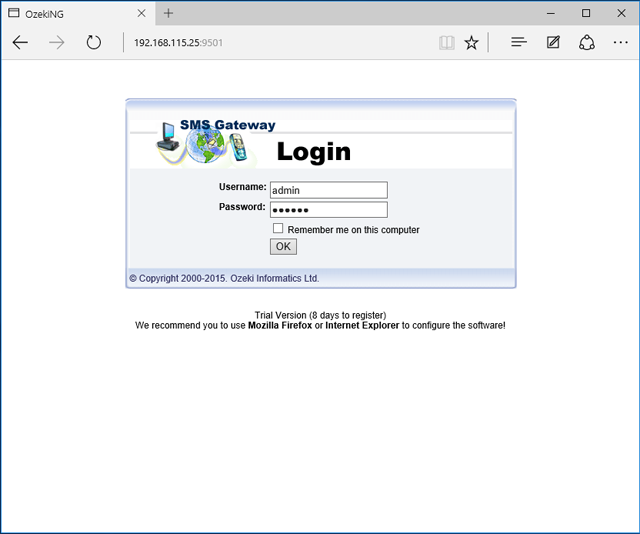640x534 pixels.
Task: Click the Trial Version notice text
Action: pyautogui.click(x=320, y=315)
